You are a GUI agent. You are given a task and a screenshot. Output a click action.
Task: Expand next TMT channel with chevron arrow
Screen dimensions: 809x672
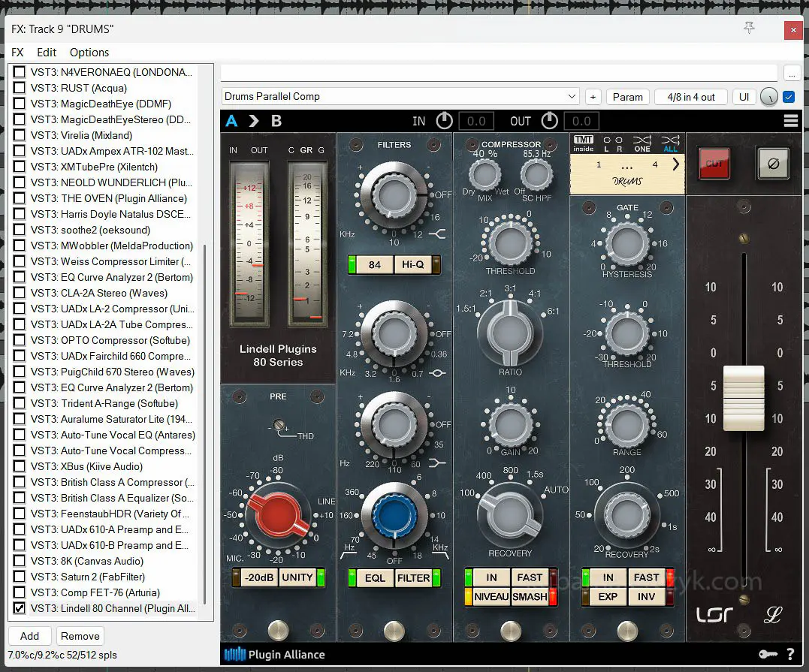coord(675,164)
